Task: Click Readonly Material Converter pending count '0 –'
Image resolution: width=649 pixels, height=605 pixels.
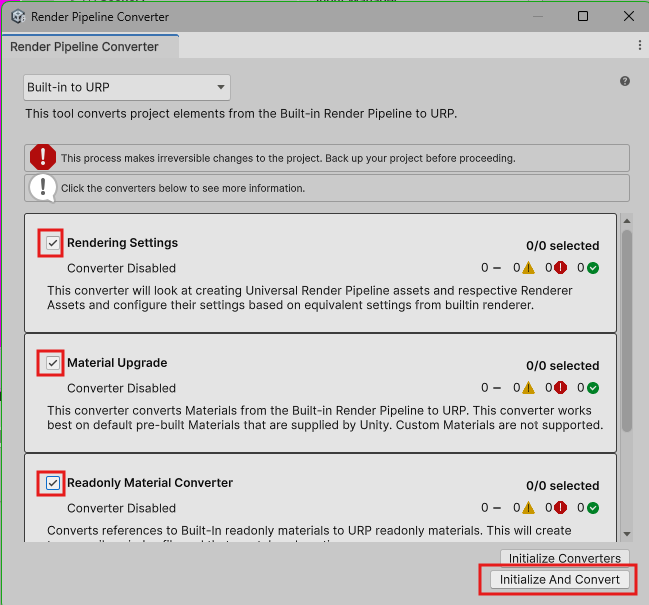Action: coord(491,507)
